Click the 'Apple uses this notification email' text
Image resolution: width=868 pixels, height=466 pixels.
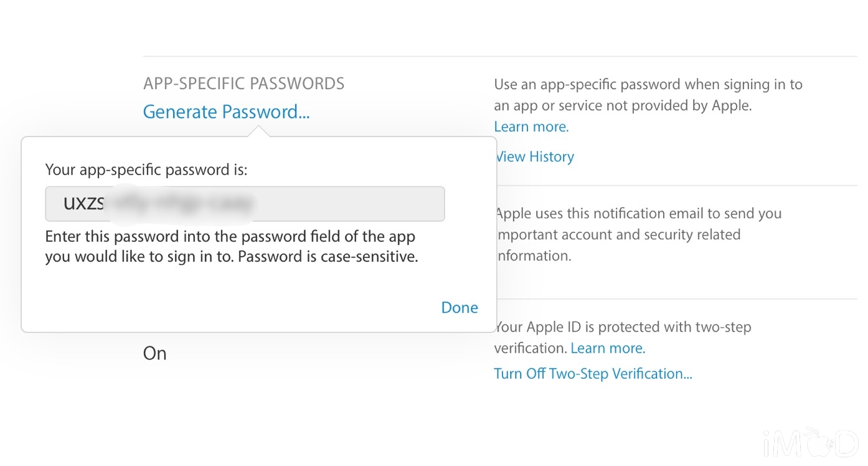tap(638, 214)
